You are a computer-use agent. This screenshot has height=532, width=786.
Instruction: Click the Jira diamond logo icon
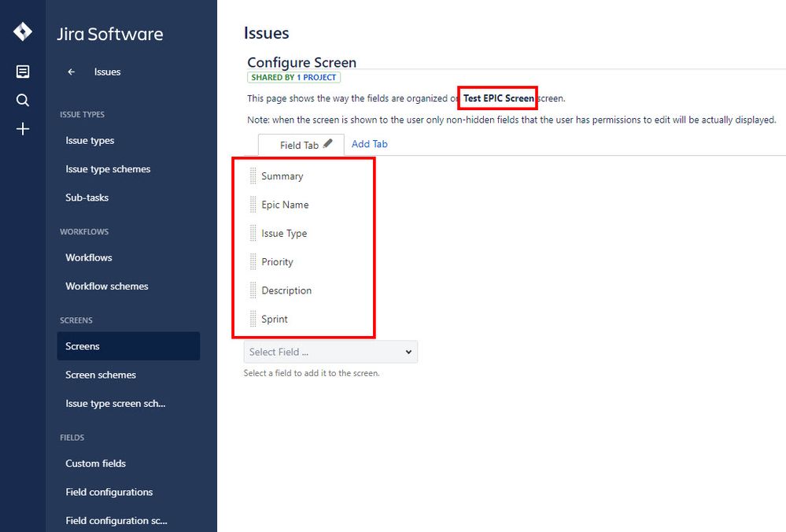click(x=23, y=31)
